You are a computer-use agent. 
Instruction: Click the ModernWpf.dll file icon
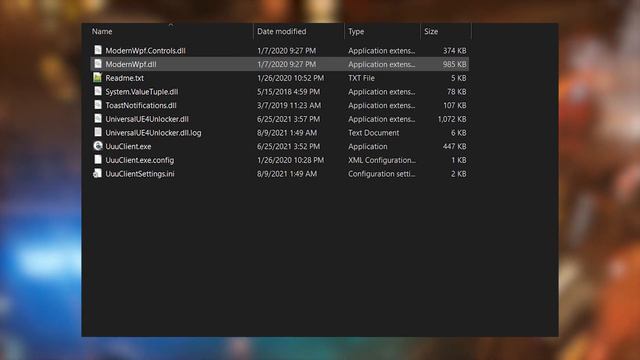[98, 64]
